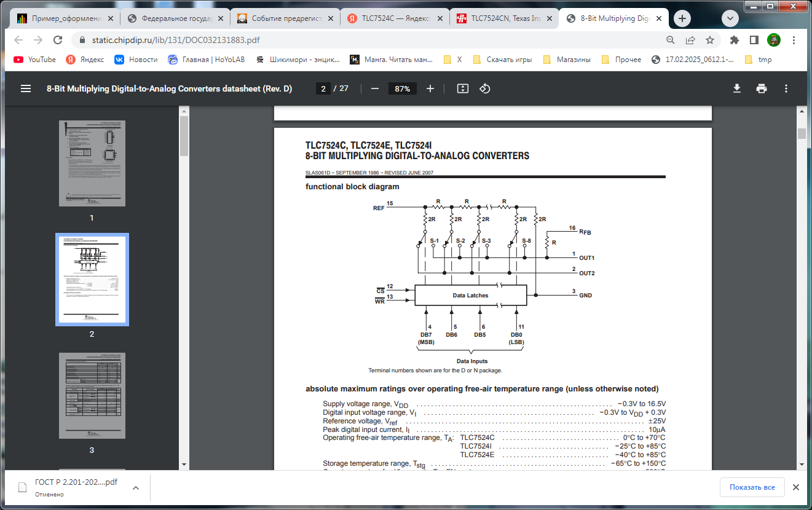Image resolution: width=812 pixels, height=510 pixels.
Task: Share this page icon in address bar
Action: click(690, 40)
